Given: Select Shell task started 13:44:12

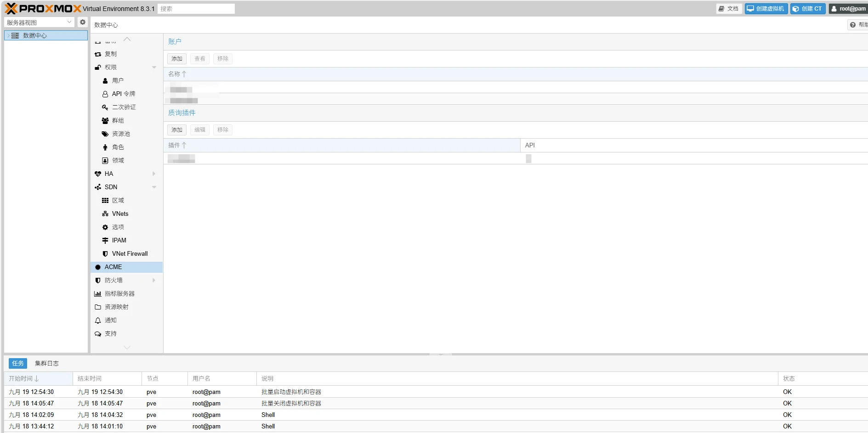Looking at the screenshot, I should point(436,426).
